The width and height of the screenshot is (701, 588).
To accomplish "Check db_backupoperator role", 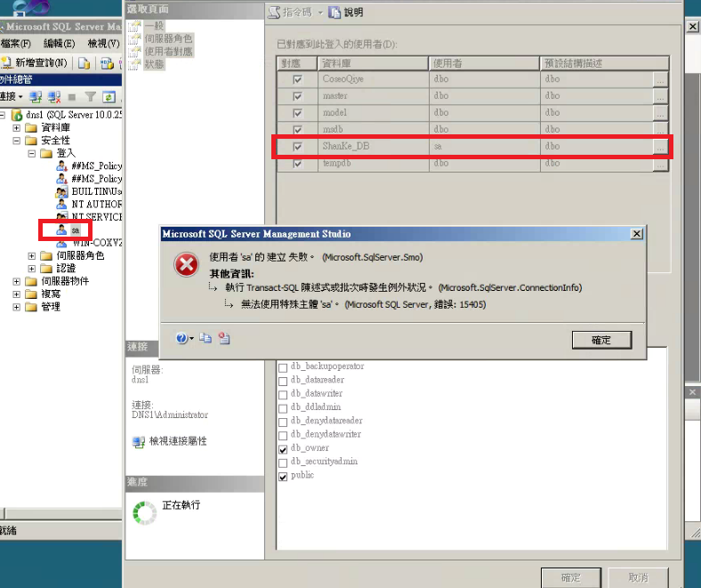I will [x=283, y=367].
